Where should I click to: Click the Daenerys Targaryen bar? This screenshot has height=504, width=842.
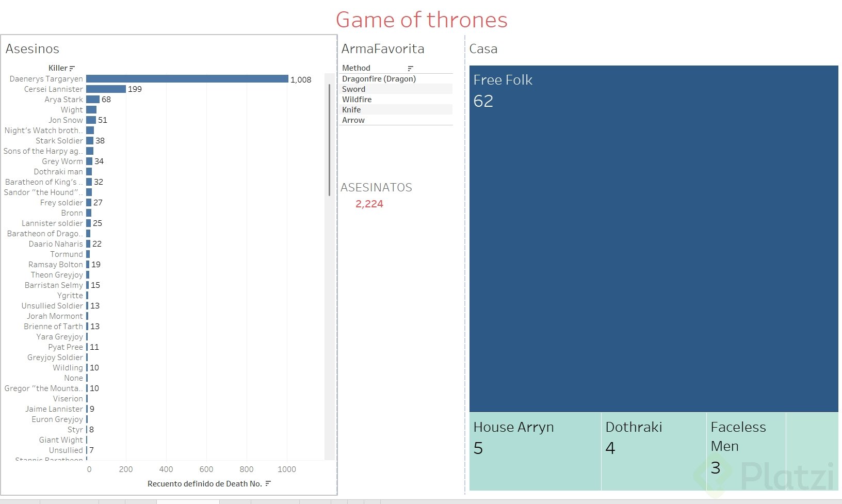click(x=187, y=79)
